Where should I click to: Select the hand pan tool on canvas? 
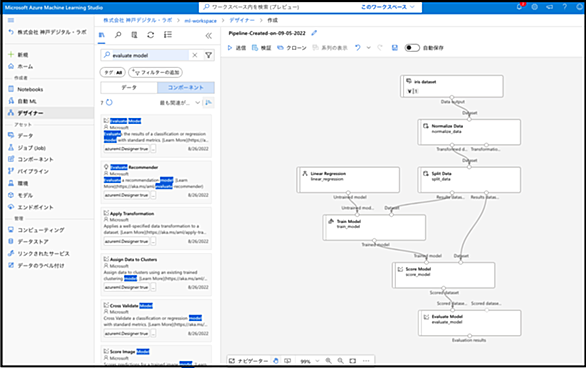coord(276,361)
